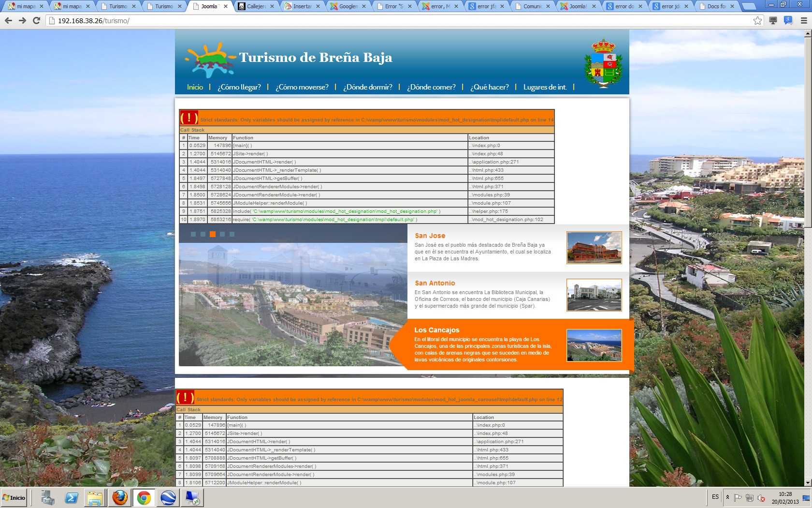The height and width of the screenshot is (508, 812).
Task: Select the orange active slideshow dot
Action: 213,234
